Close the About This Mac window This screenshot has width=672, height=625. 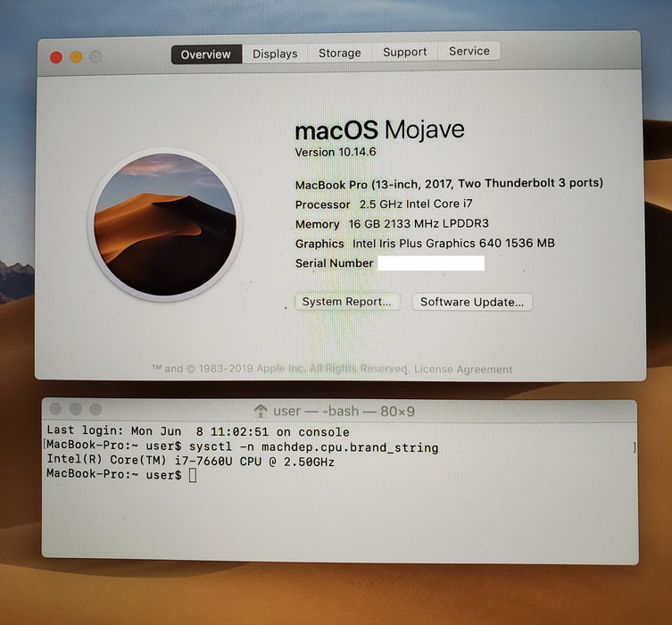56,57
